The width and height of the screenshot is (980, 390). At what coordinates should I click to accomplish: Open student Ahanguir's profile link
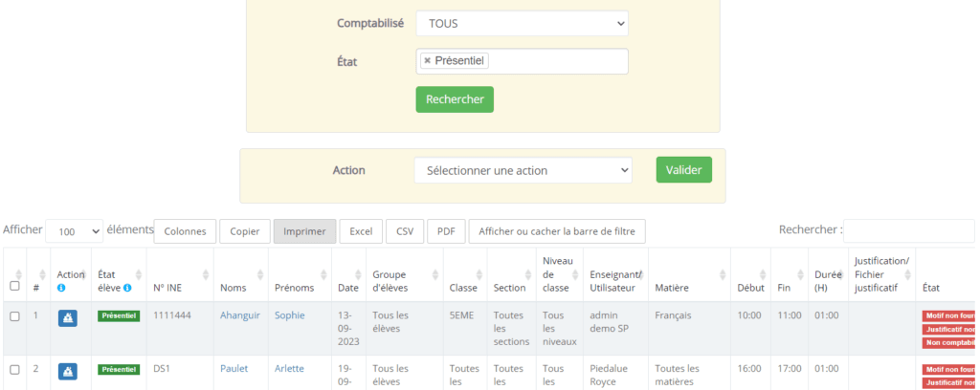pos(239,314)
